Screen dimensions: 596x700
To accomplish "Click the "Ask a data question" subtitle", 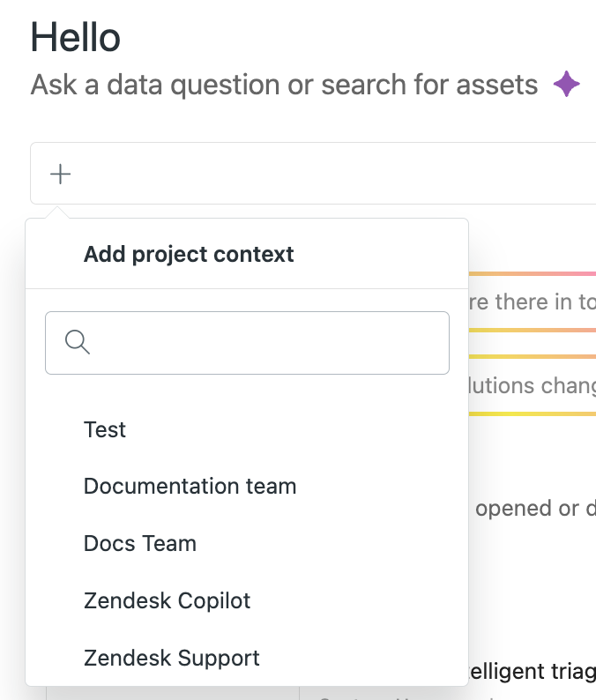I will pos(284,85).
